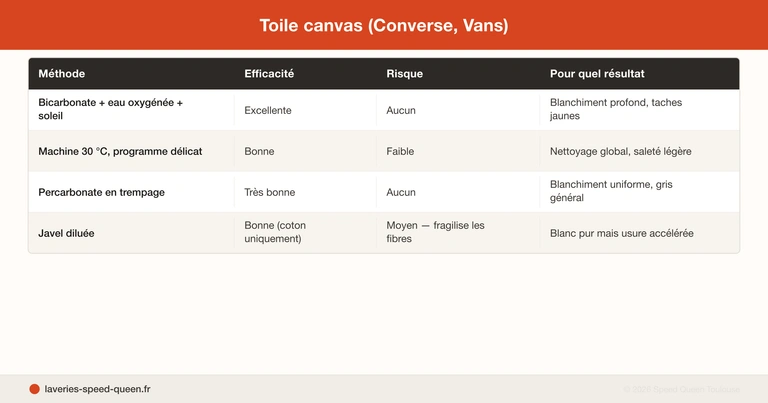Select Moyen — fragilise les fibres cell
The image size is (768, 403).
coord(435,233)
